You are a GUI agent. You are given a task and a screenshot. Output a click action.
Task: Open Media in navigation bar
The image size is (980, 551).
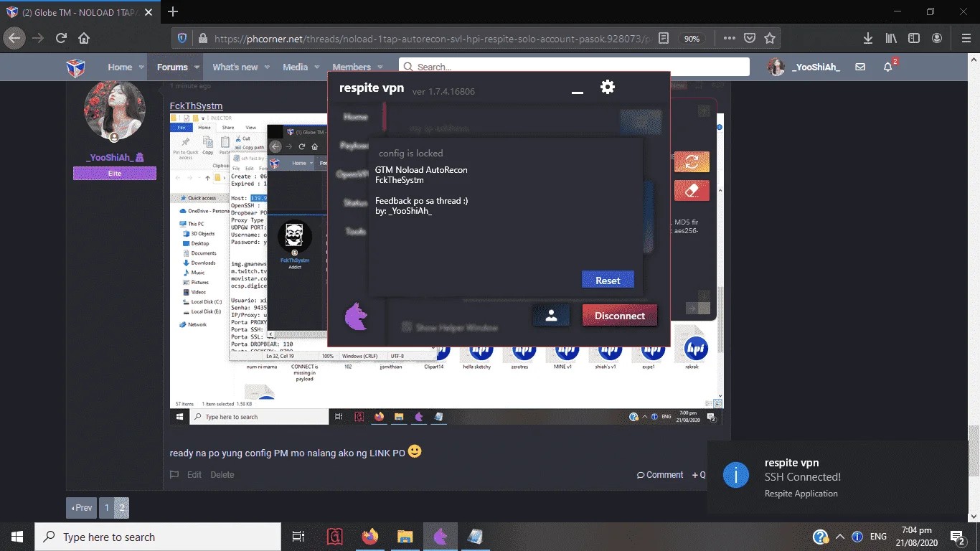coord(295,67)
